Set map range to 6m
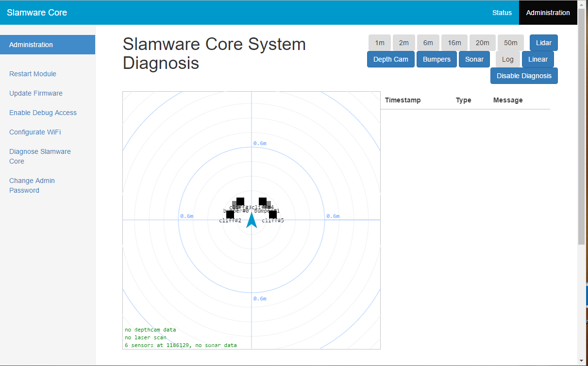 pyautogui.click(x=428, y=43)
